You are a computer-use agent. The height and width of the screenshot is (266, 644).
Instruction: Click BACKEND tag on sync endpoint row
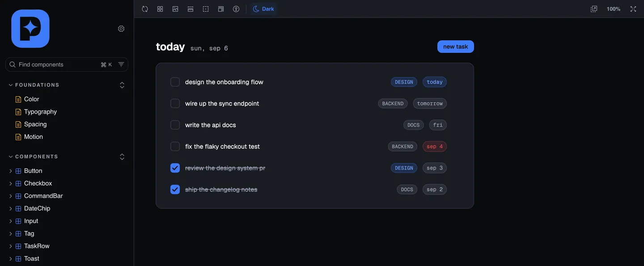click(393, 103)
